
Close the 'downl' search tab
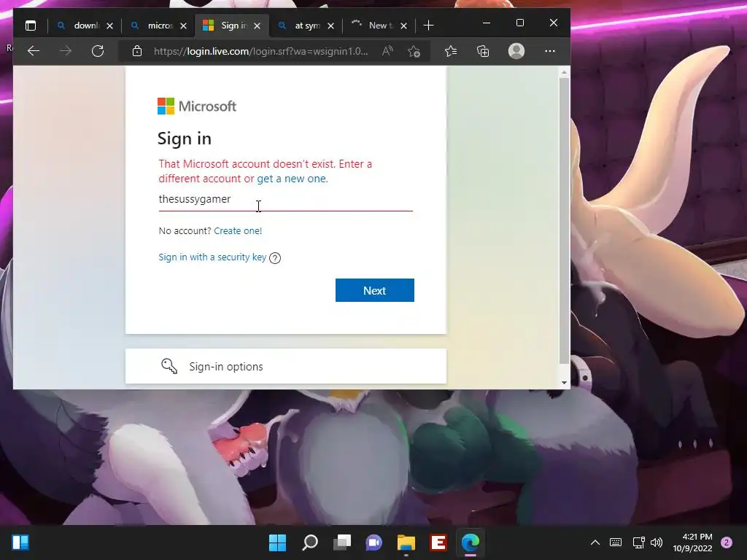click(109, 26)
